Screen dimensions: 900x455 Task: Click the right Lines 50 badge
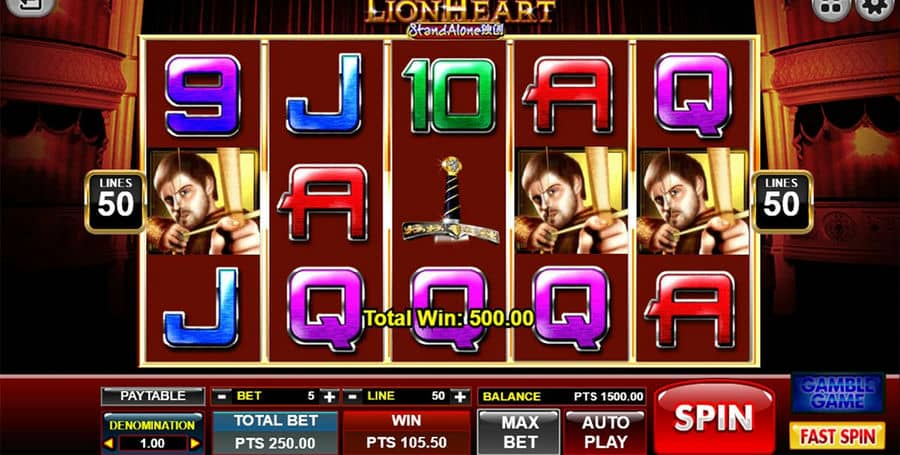click(782, 202)
